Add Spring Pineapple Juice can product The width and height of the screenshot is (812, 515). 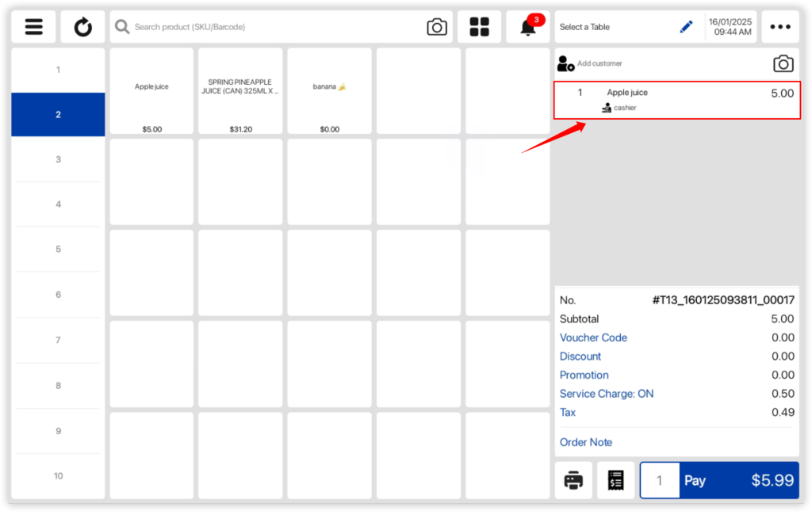[x=240, y=91]
